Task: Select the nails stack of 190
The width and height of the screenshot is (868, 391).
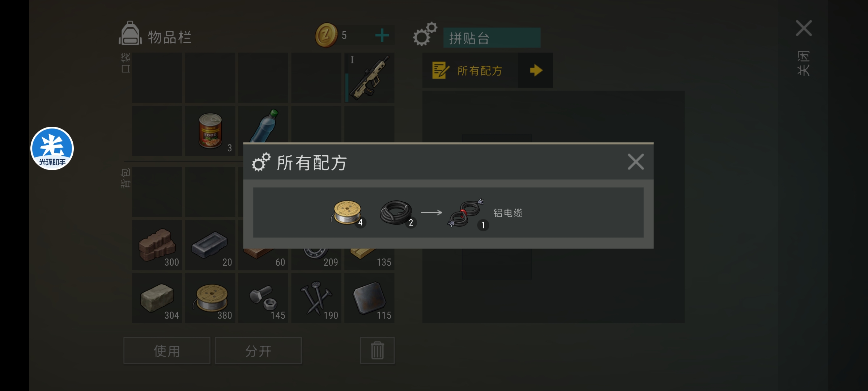Action: point(316,298)
